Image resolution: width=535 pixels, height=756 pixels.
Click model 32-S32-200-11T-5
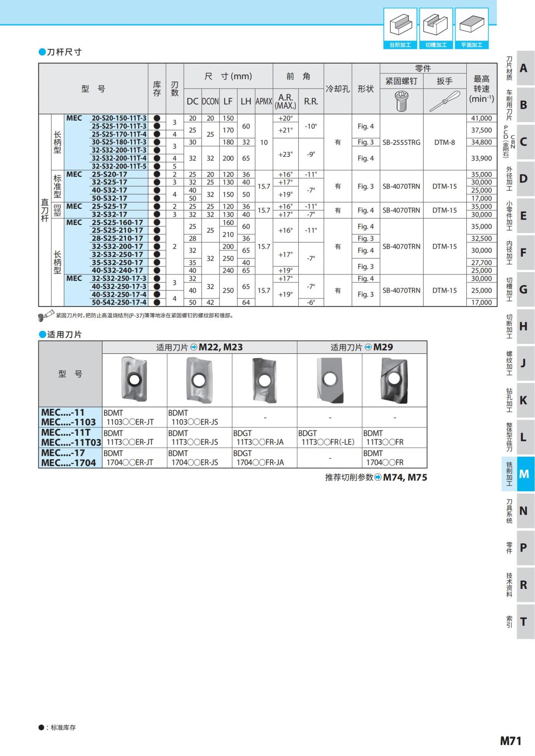(119, 166)
